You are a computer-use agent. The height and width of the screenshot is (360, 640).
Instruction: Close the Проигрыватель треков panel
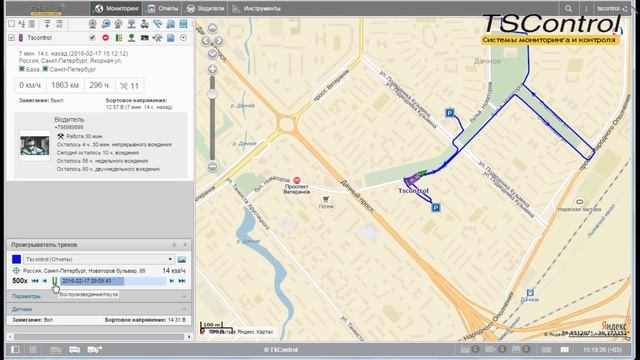coord(185,244)
